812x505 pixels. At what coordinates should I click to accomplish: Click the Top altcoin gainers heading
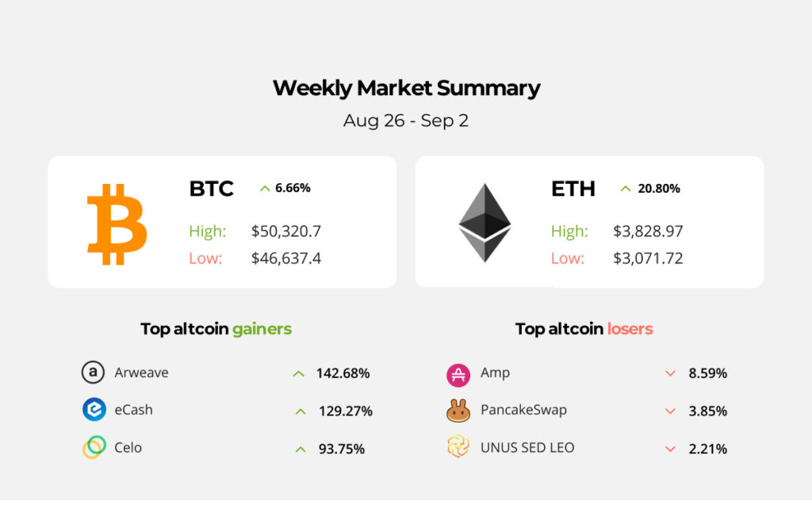tap(216, 328)
